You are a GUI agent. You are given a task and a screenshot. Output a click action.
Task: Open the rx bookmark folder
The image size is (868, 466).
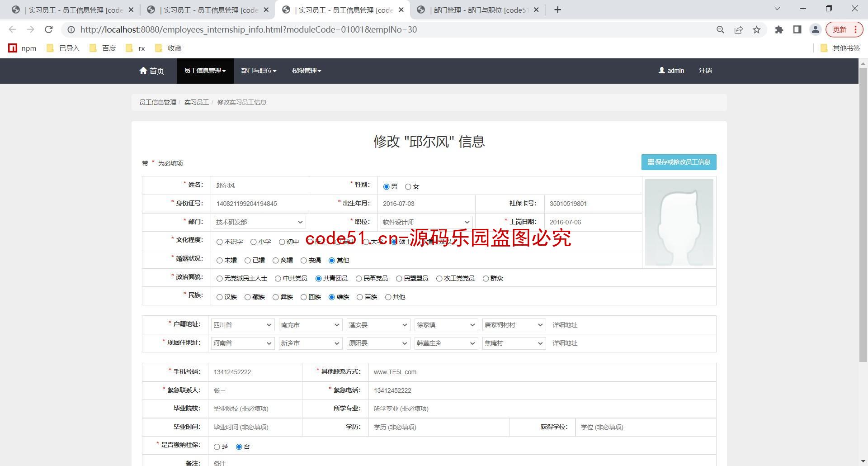136,48
